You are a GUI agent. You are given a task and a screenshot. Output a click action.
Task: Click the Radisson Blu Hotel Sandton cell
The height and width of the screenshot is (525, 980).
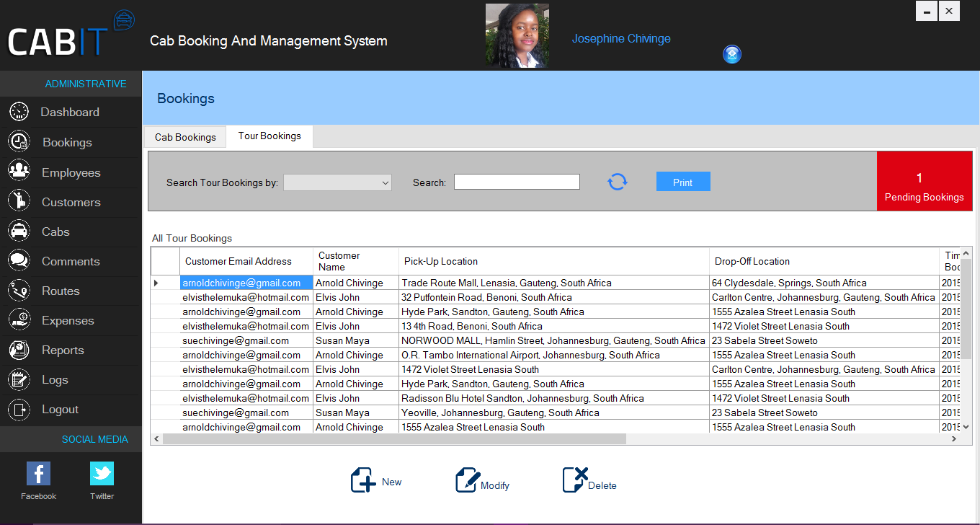[554, 398]
